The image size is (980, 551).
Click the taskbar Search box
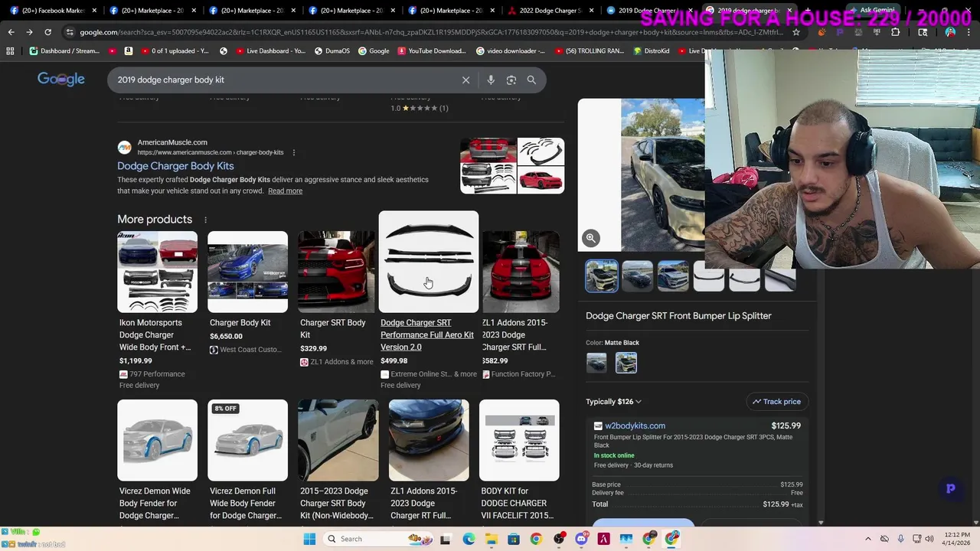coord(375,539)
